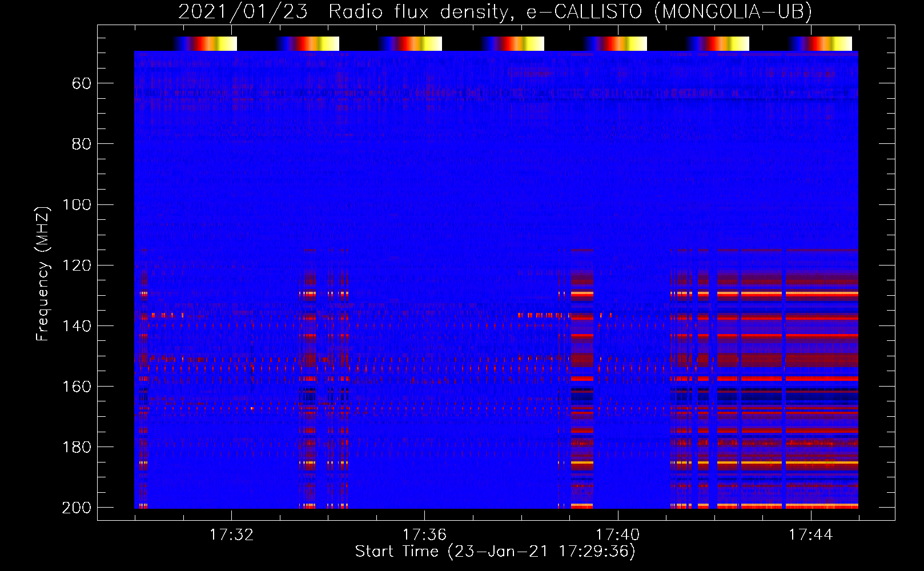Pick the 180 frequency tick label
Image resolution: width=924 pixels, height=571 pixels.
pyautogui.click(x=77, y=447)
